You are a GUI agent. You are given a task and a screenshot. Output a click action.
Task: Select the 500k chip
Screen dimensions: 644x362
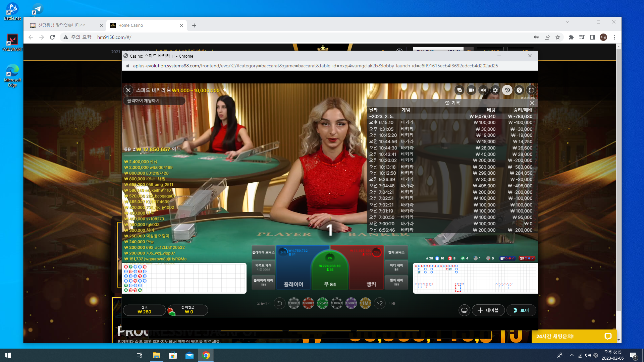click(x=351, y=303)
